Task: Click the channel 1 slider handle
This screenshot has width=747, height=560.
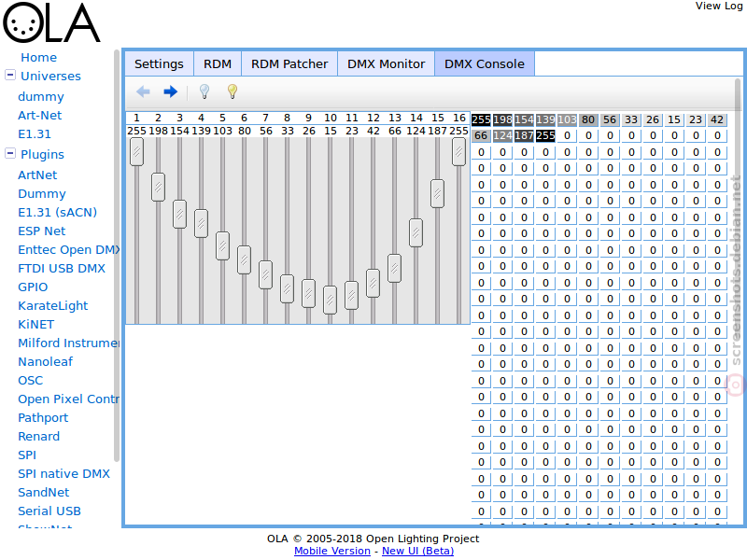Action: click(x=136, y=152)
